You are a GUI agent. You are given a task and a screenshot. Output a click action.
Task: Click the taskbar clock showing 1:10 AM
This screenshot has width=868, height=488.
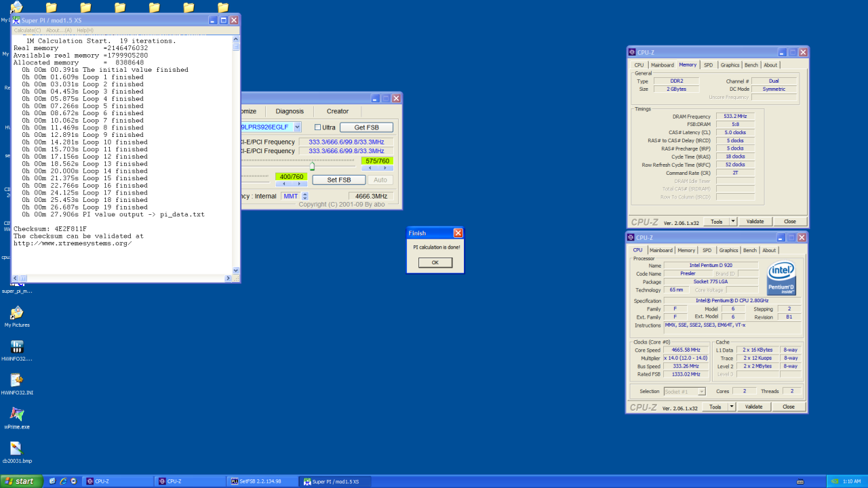pyautogui.click(x=852, y=481)
